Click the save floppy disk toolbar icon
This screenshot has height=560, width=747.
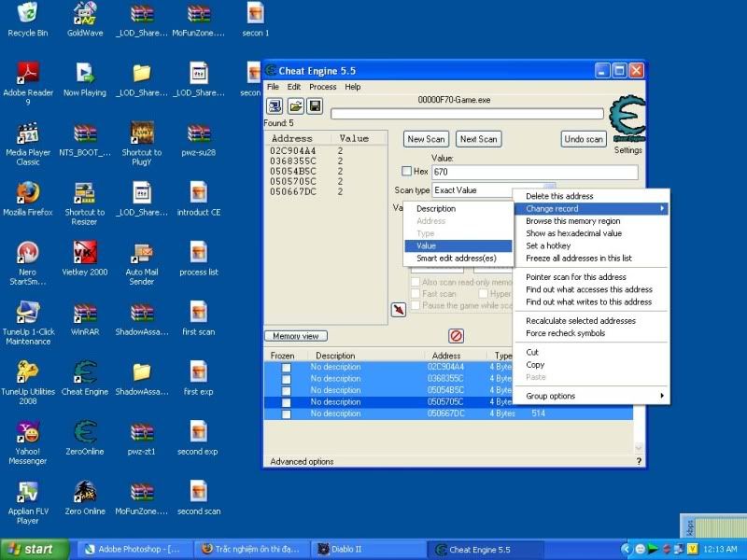point(315,105)
